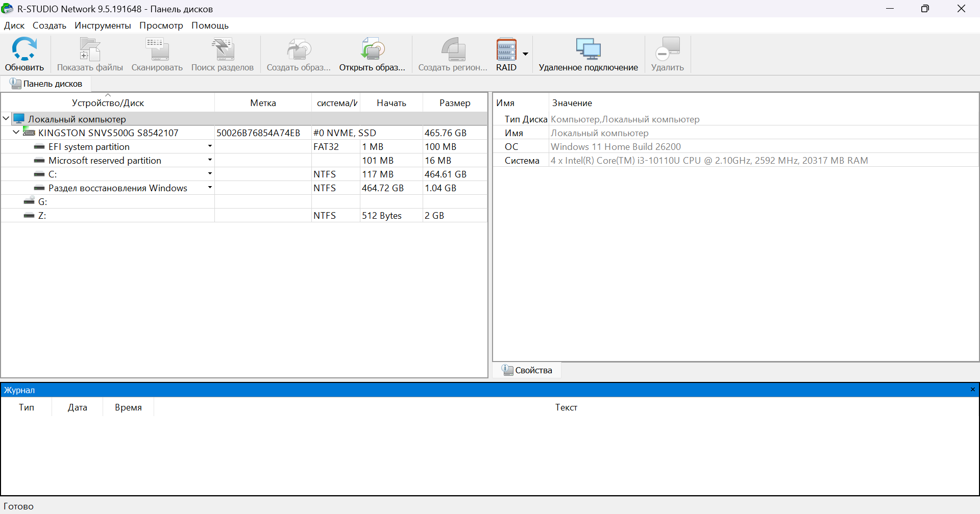Click the Сканировать scan icon
This screenshot has width=980, height=514.
pyautogui.click(x=157, y=50)
